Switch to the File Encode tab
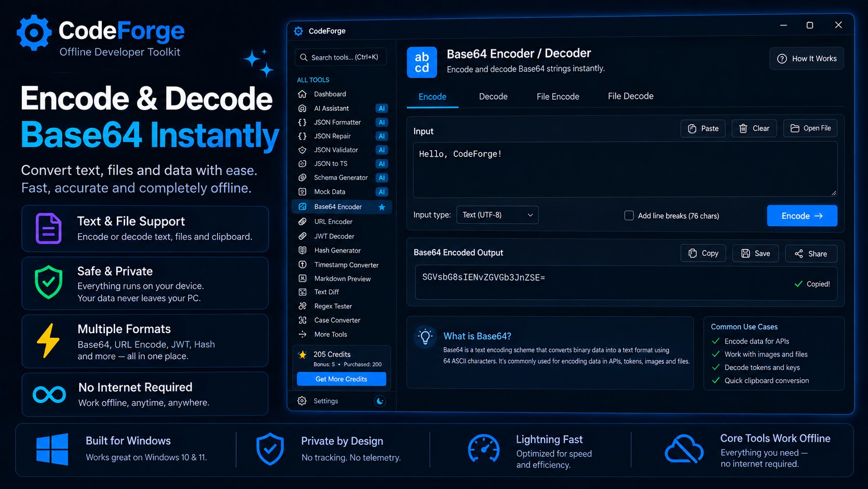 tap(558, 97)
